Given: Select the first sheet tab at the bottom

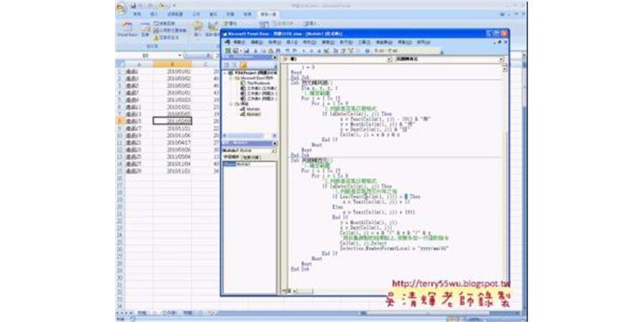Looking at the screenshot, I should (x=142, y=313).
